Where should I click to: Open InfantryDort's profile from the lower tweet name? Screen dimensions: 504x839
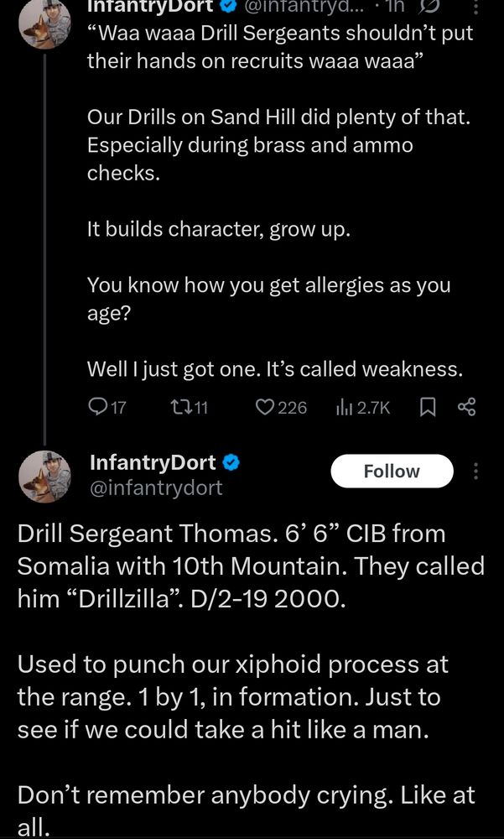(152, 462)
